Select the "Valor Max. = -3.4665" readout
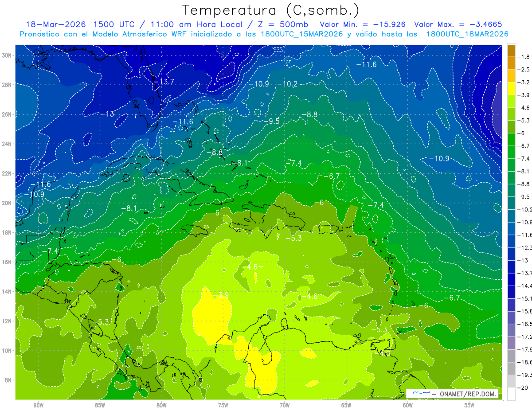Screen dimensions: 532x411 pos(458,24)
